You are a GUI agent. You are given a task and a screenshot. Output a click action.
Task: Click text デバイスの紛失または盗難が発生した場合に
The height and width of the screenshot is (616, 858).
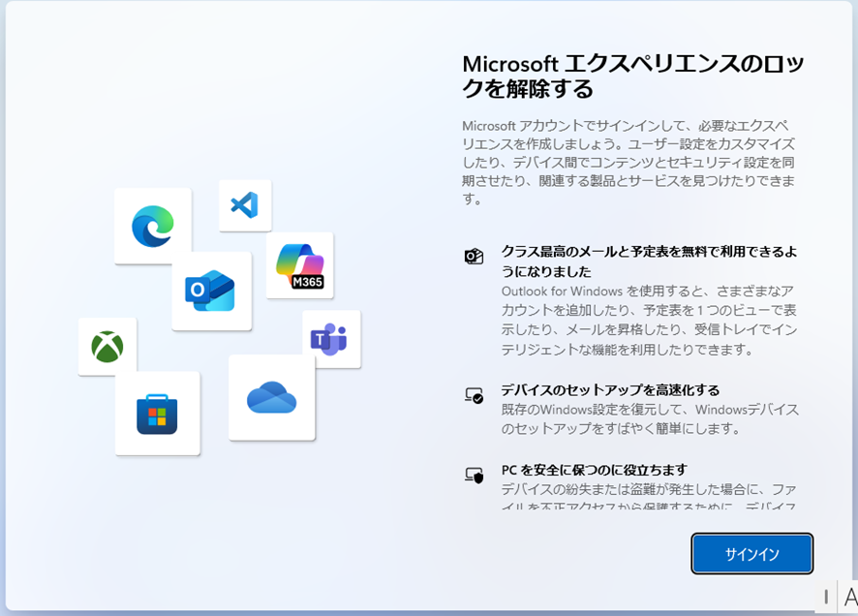(649, 495)
